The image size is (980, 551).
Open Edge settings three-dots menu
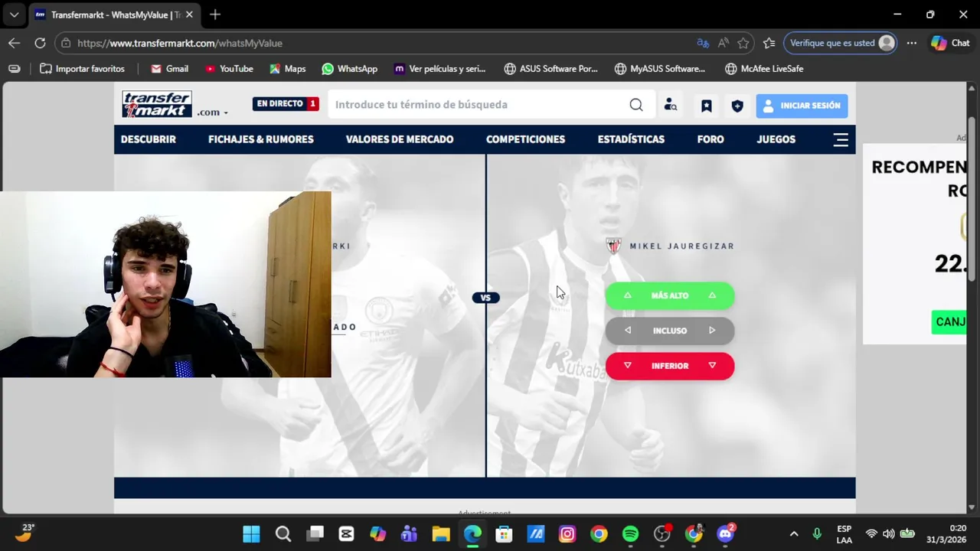[911, 43]
